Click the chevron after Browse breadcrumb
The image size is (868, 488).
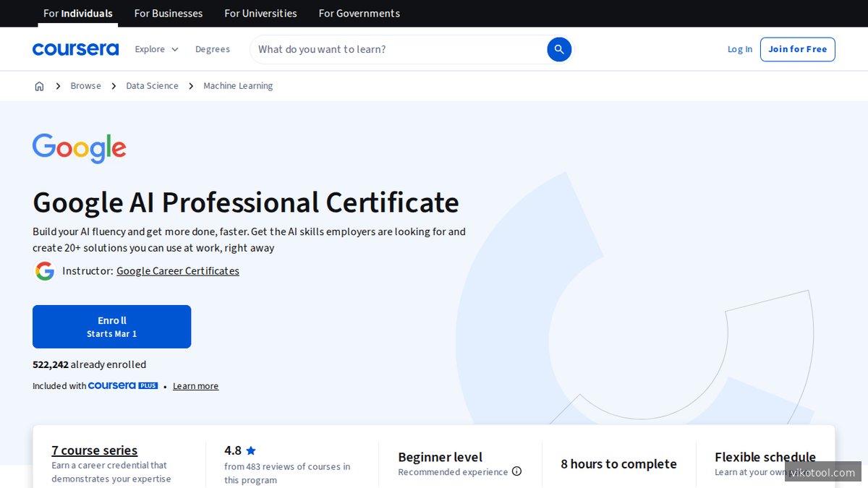tap(114, 85)
